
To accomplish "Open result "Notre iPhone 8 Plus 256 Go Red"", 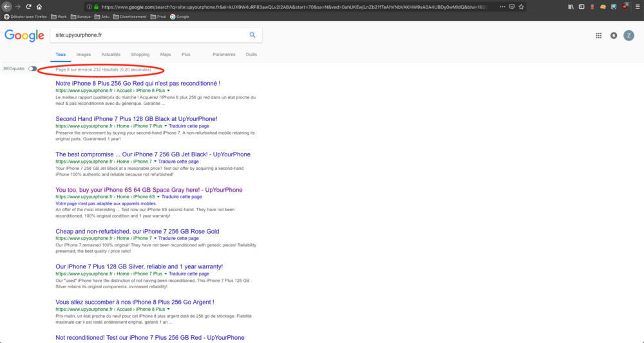I will click(138, 83).
